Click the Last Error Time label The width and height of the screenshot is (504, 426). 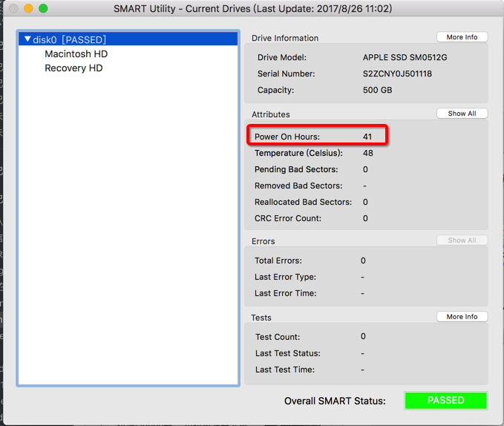286,293
